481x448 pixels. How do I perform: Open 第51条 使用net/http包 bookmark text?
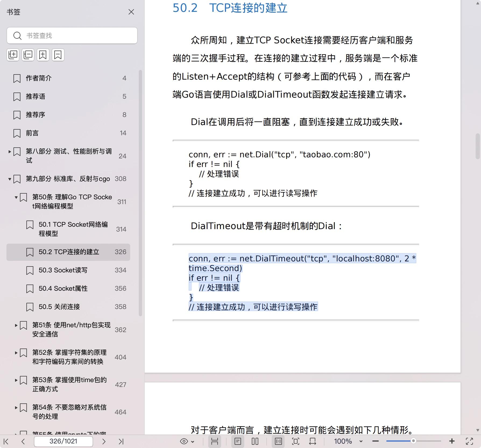[x=71, y=330]
